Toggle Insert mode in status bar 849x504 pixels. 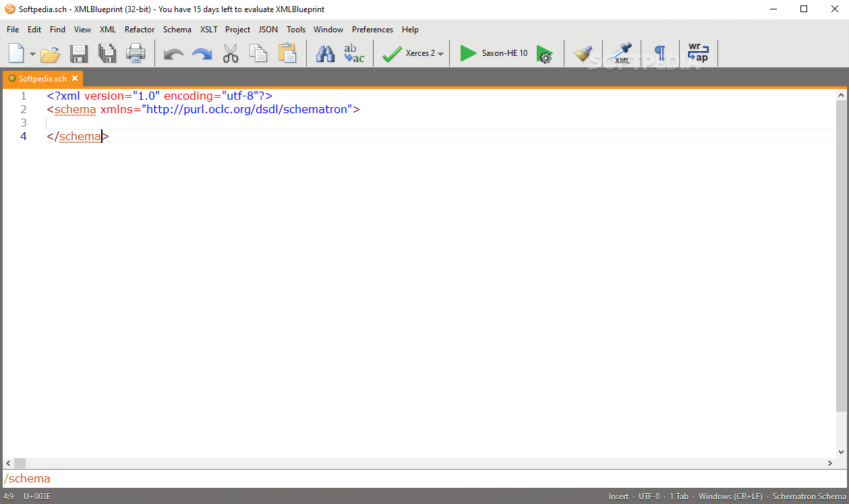[x=618, y=497]
